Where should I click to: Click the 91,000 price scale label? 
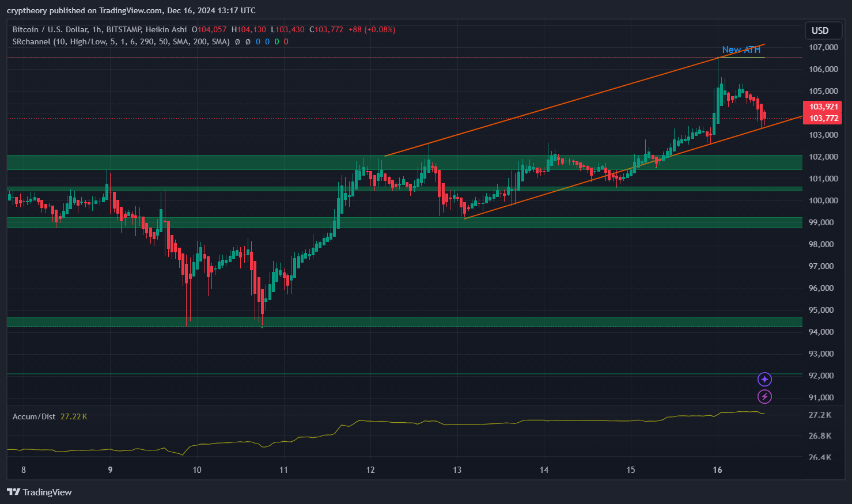[821, 397]
